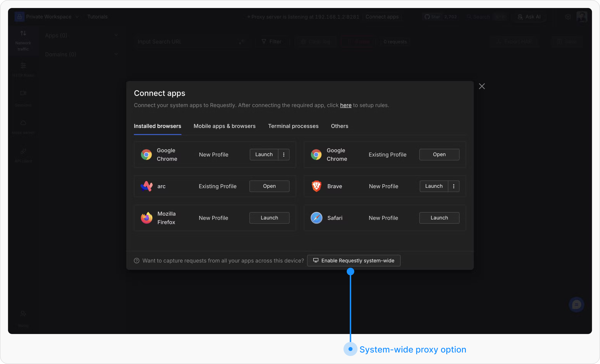Close the Connect apps dialog
Screen dimensions: 600x364
pyautogui.click(x=482, y=86)
